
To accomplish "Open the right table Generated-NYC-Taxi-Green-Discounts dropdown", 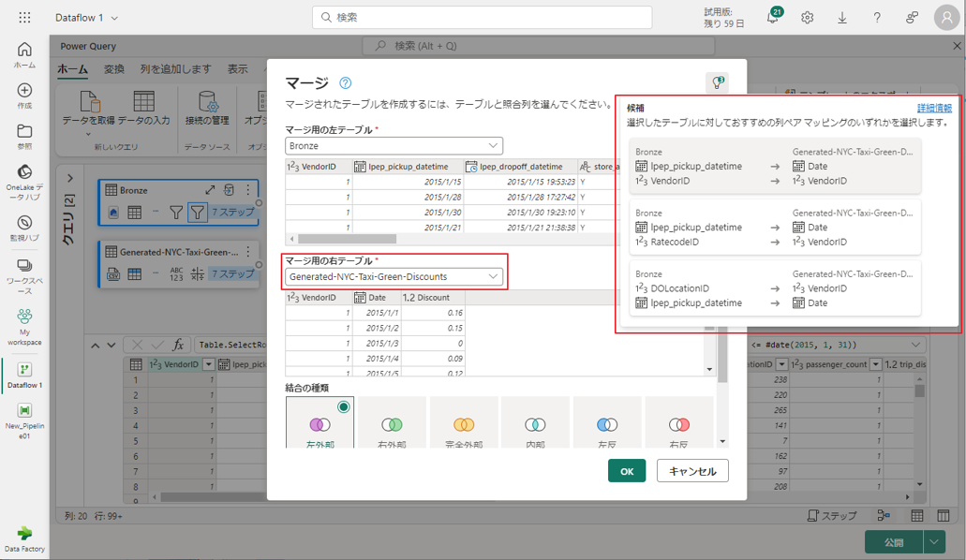I will [x=394, y=276].
